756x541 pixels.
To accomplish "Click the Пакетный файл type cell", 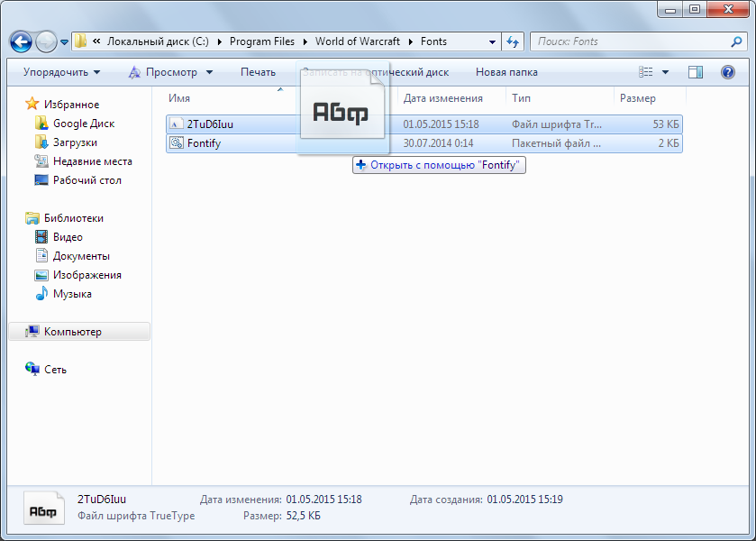I will pos(556,143).
